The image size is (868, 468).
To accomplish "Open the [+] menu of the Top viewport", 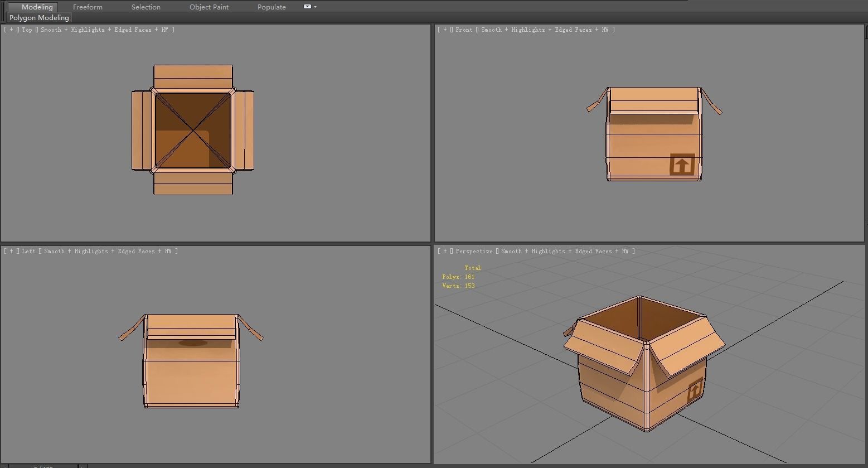I will (x=11, y=30).
